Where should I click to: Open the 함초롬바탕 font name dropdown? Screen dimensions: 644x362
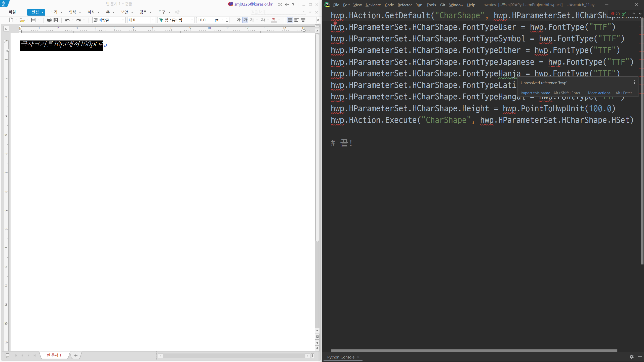(x=192, y=20)
